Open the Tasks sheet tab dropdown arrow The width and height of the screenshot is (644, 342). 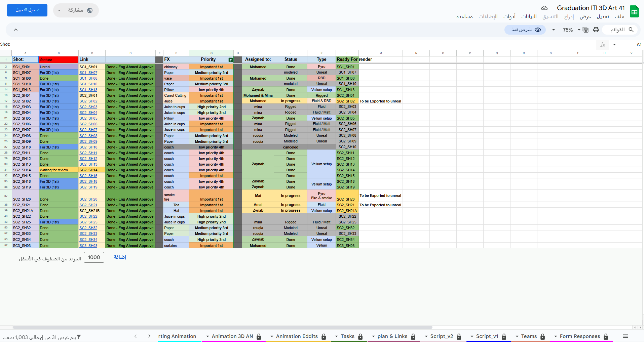[336, 336]
